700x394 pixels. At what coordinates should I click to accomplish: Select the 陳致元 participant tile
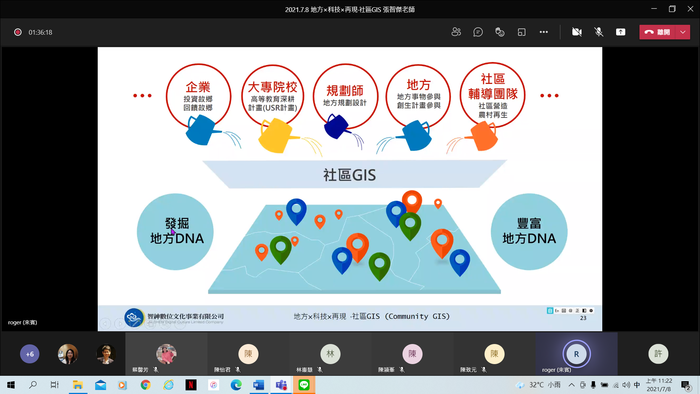coord(494,354)
